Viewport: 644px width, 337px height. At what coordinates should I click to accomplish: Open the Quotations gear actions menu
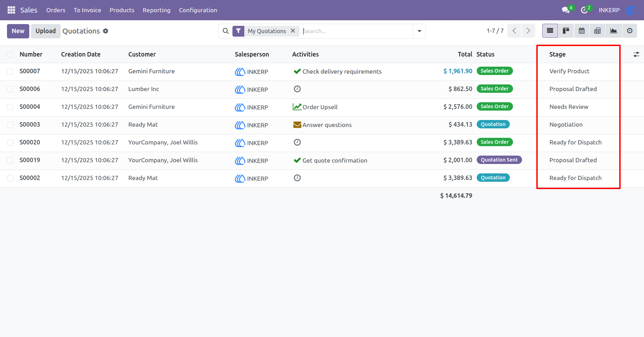click(x=106, y=31)
